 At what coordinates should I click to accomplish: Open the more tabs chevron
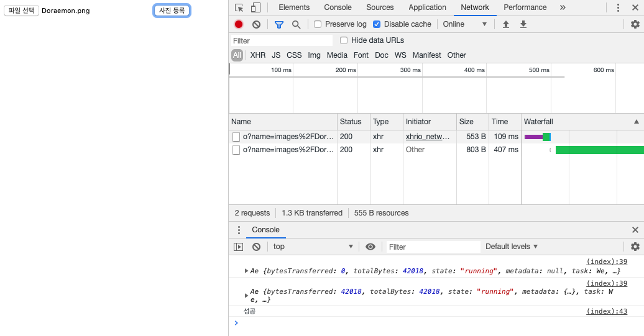click(x=563, y=7)
